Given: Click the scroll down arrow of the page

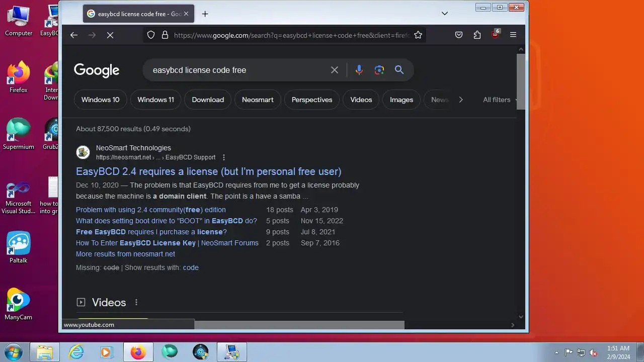Looking at the screenshot, I should tap(521, 316).
